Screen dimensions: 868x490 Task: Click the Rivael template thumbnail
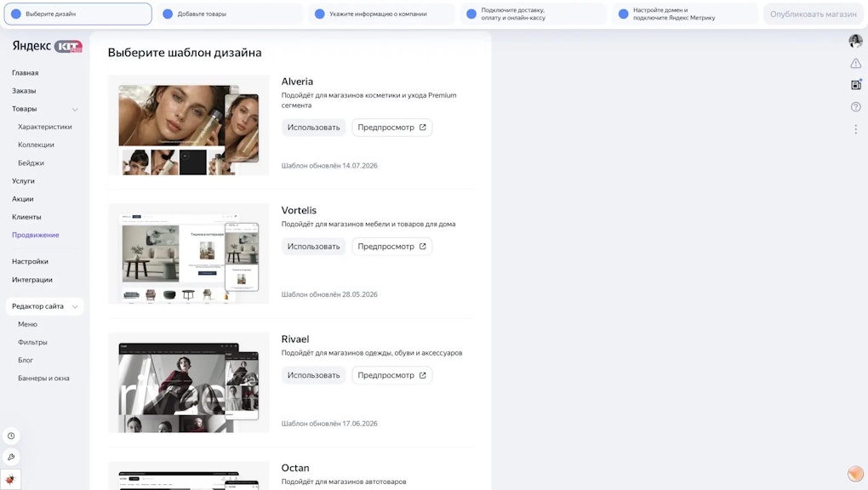189,383
